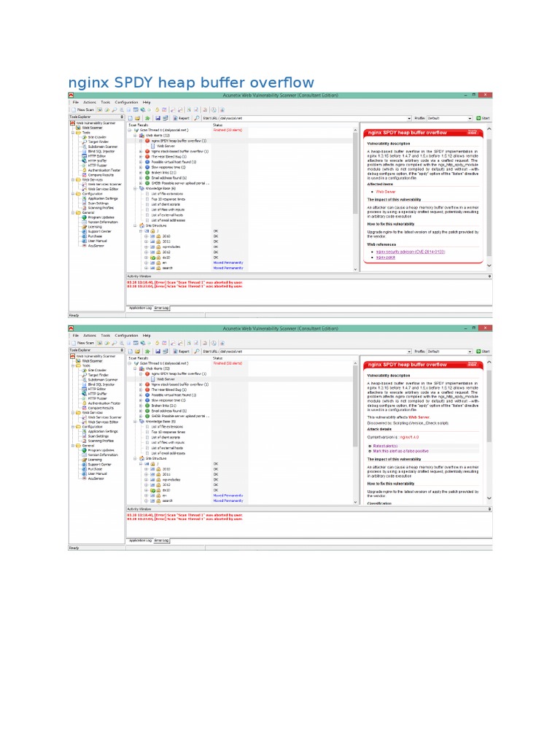
Task: Select List of external hosts in Web references window
Action: point(167,215)
